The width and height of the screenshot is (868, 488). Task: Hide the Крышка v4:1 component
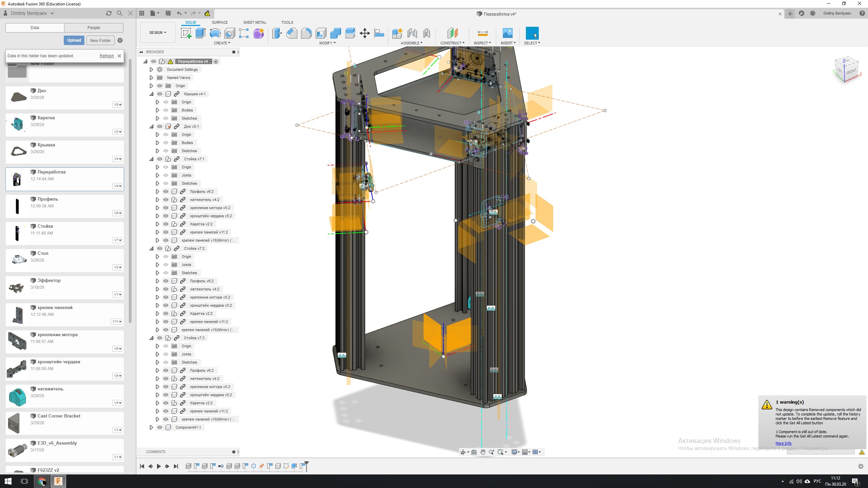click(x=160, y=94)
